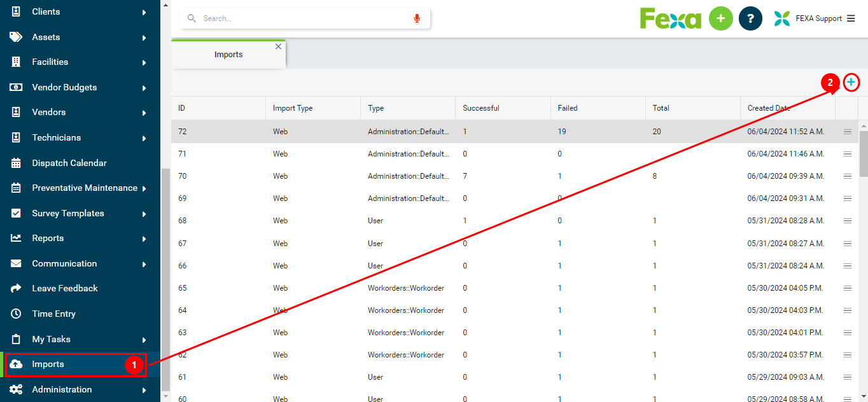Viewport: 868px width, 402px height.
Task: Click failed count 19 link for import 72
Action: point(562,132)
